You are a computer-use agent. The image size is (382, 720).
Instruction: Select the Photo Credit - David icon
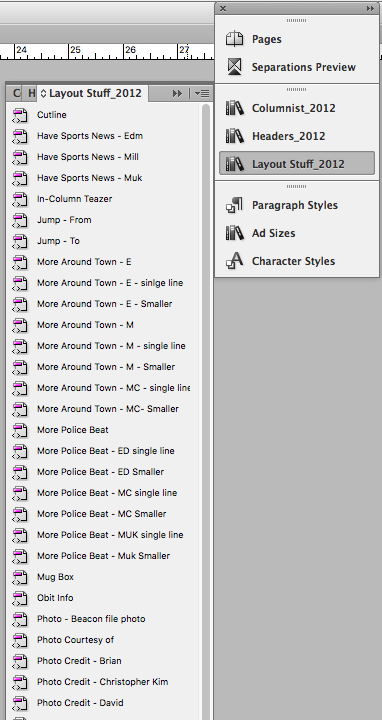point(20,703)
